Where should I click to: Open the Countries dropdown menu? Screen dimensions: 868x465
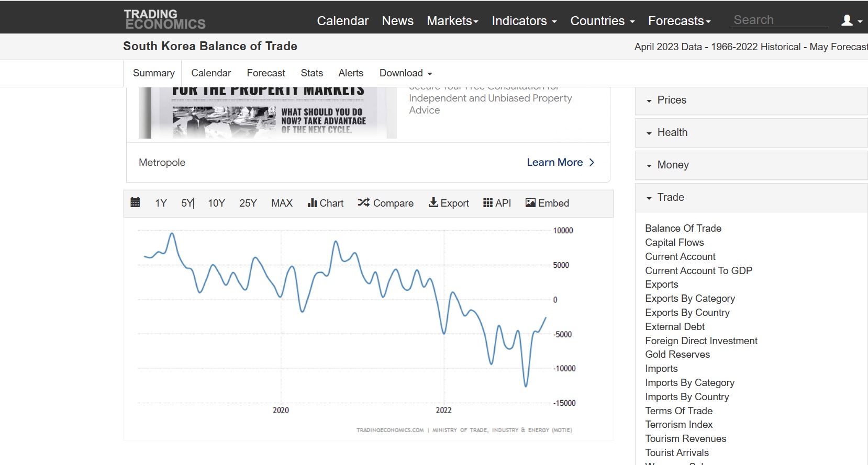[602, 21]
